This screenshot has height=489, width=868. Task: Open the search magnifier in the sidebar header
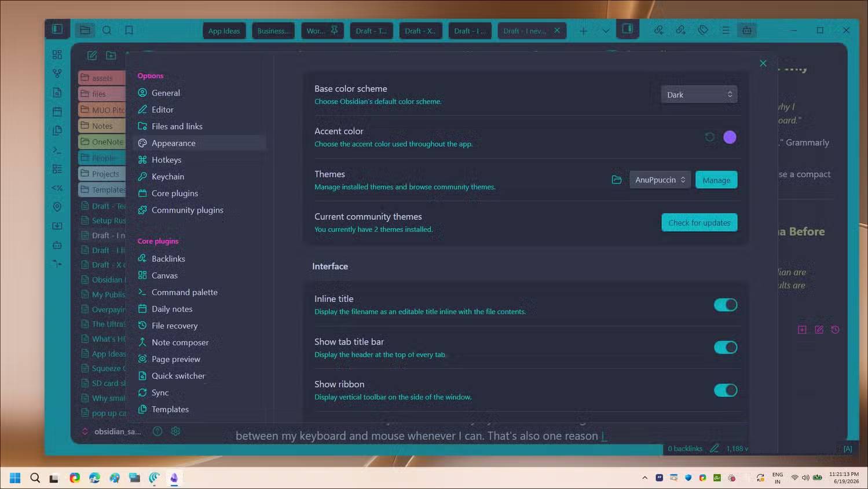[107, 30]
